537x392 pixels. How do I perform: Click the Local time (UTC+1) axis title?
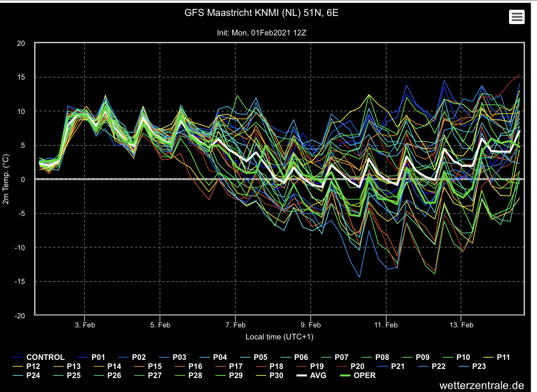tap(280, 337)
